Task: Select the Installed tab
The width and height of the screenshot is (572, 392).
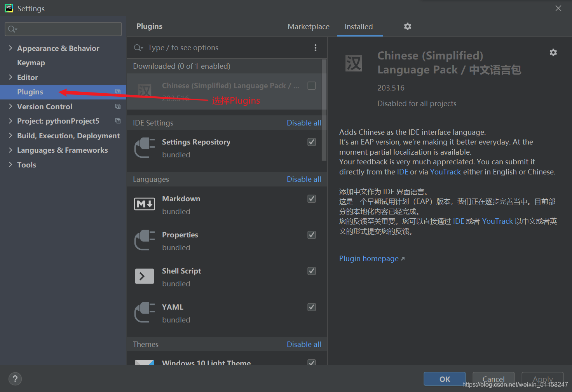Action: point(359,26)
